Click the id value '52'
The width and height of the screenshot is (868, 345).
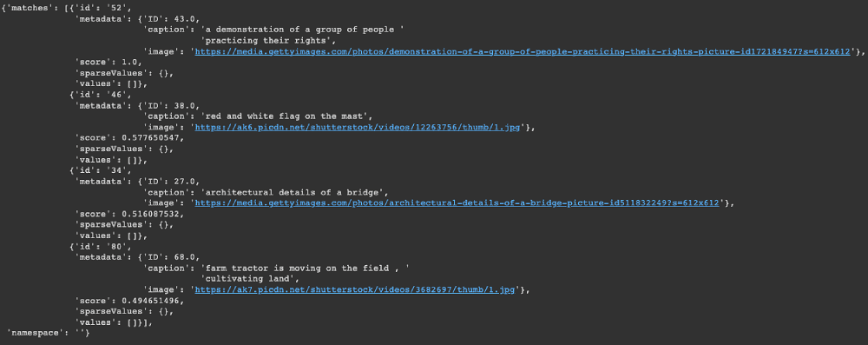point(119,9)
